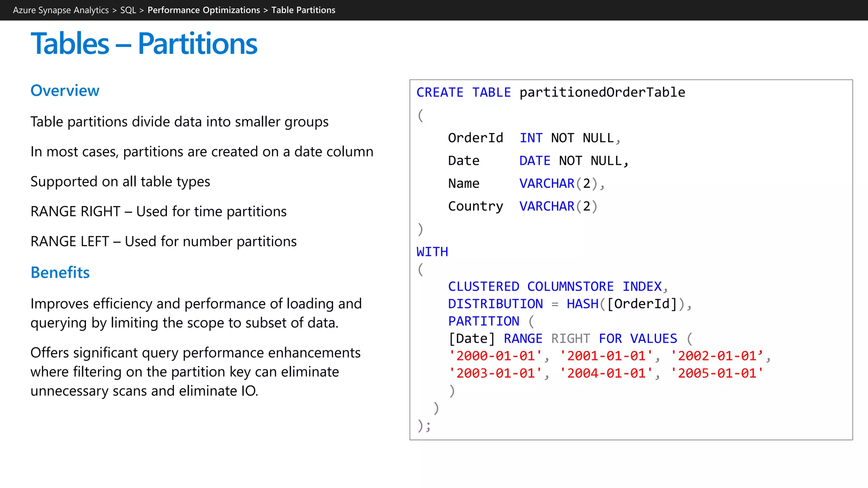Click the 'RANGE LEFT – Used for number partitions' line
This screenshot has width=868, height=488.
[x=164, y=241]
